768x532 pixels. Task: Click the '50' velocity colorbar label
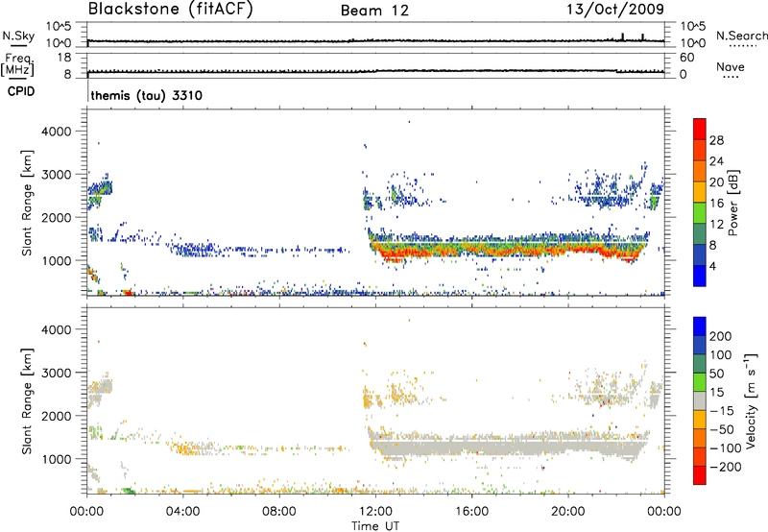point(716,374)
